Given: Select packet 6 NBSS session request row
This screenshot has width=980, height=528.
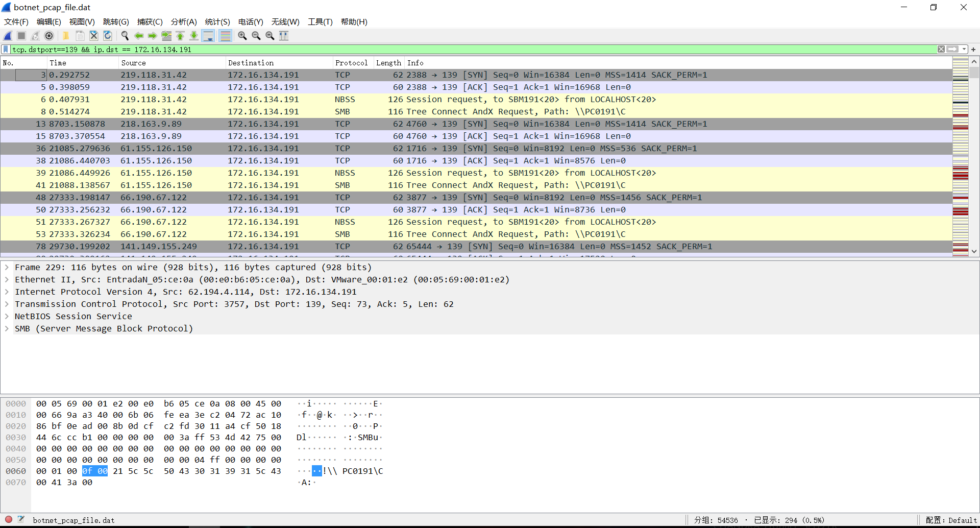Looking at the screenshot, I should [476, 100].
